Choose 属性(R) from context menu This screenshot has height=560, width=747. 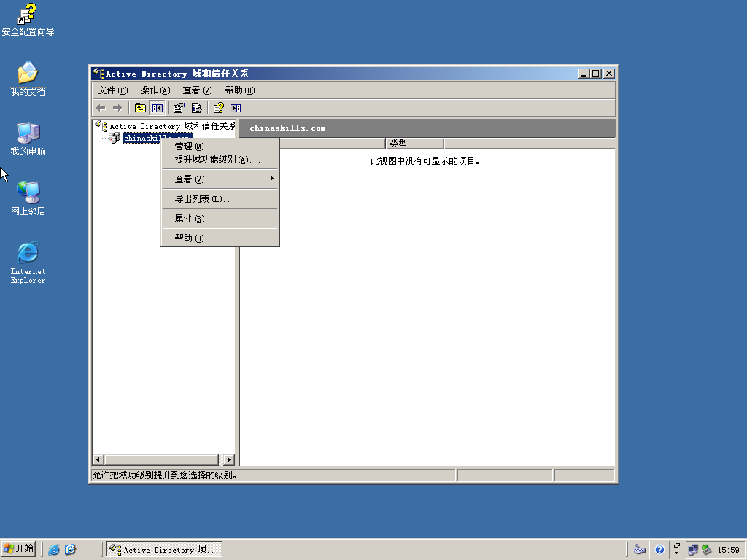click(x=220, y=219)
